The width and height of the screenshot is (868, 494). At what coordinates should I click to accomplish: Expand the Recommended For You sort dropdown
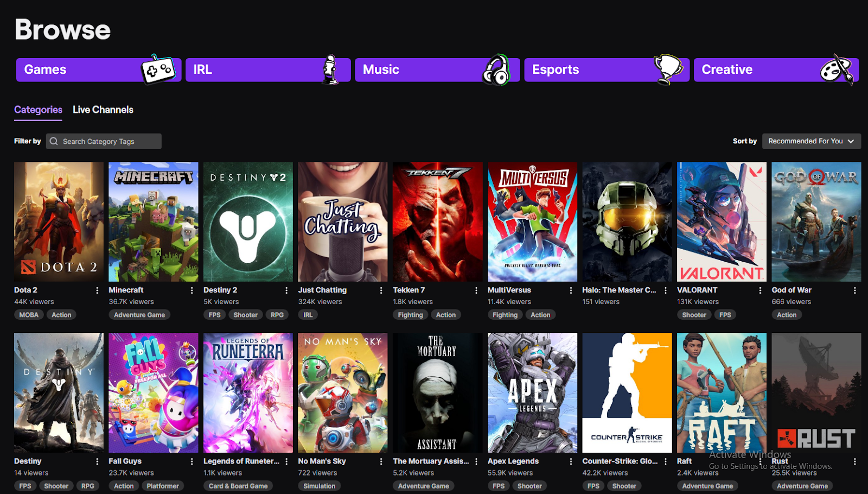coord(812,141)
